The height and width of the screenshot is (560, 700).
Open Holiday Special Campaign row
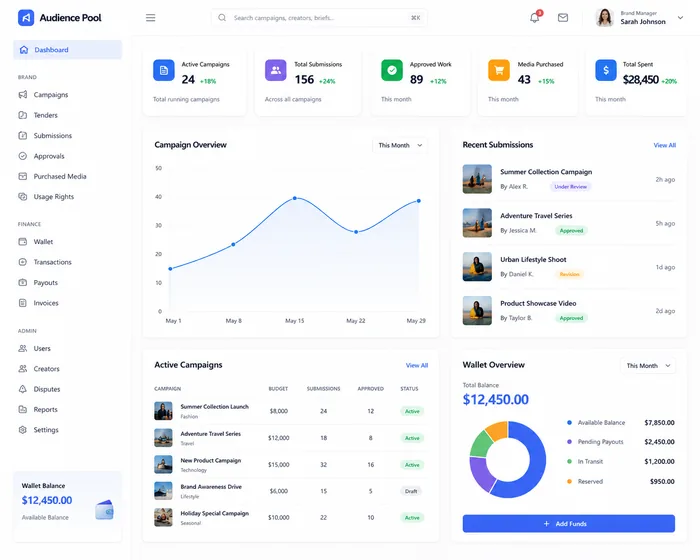click(x=291, y=518)
